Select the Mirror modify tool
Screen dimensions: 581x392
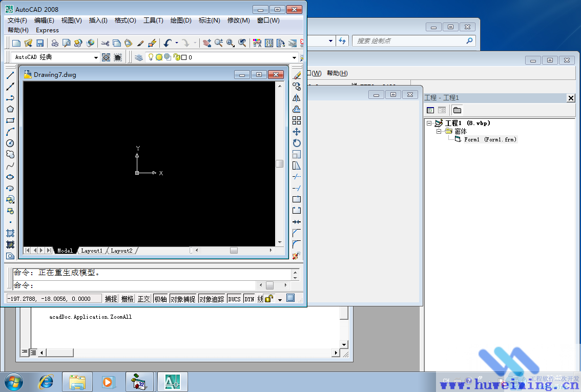click(297, 98)
